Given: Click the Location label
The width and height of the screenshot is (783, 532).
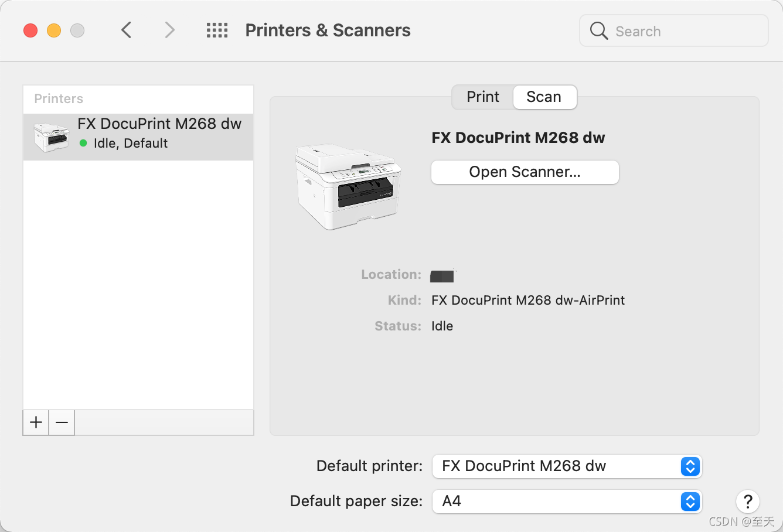Looking at the screenshot, I should (x=391, y=274).
